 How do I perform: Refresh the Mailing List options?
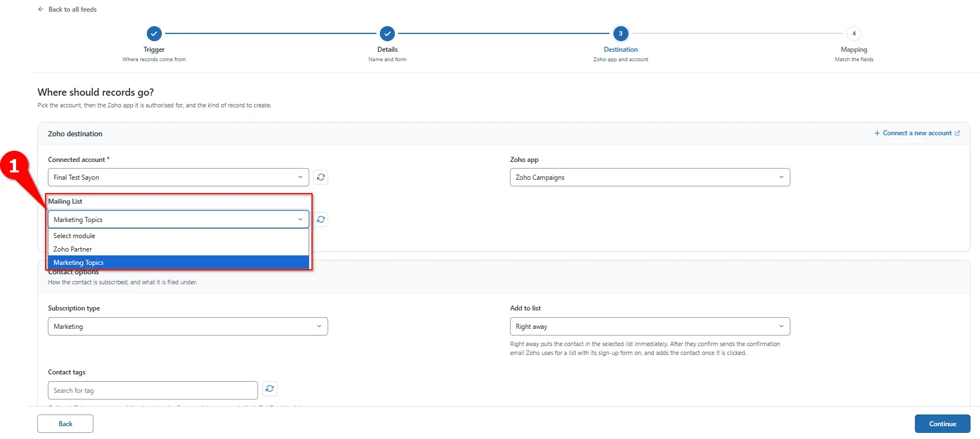pos(321,220)
